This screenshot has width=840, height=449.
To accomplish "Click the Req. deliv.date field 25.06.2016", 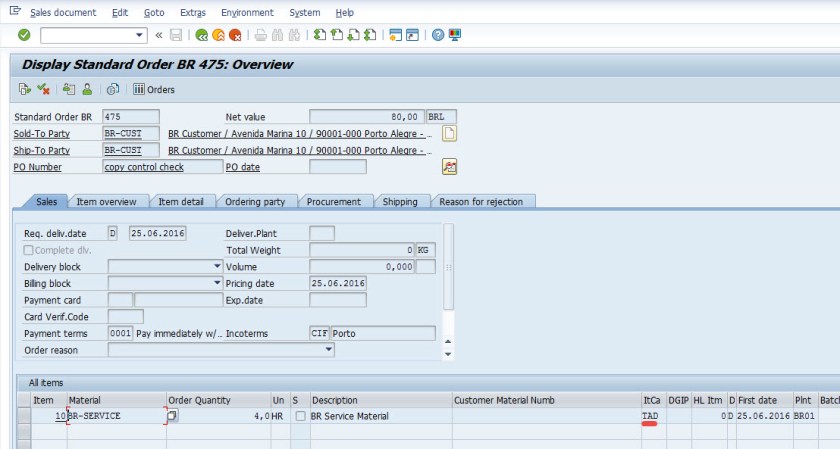I will pos(158,233).
